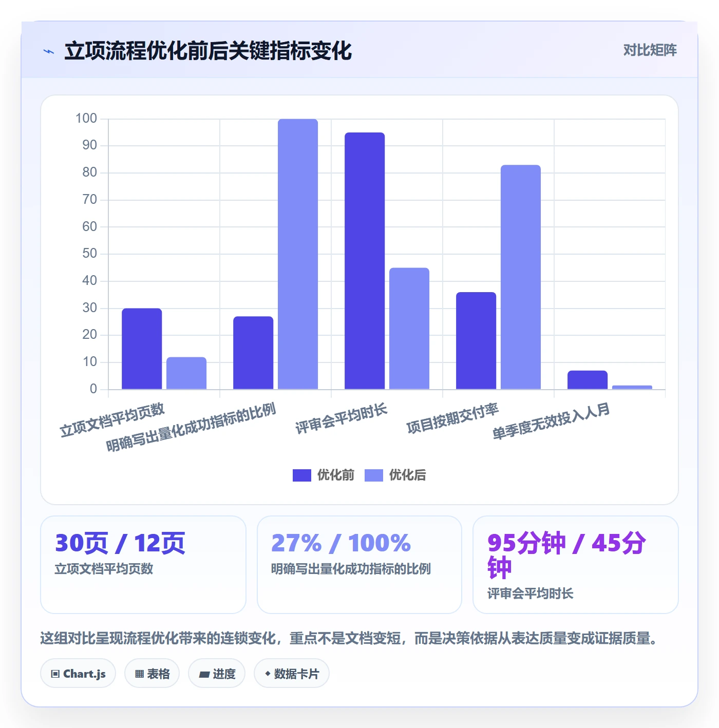Click the 优化后 bar for 项目按期交付率
Image resolution: width=719 pixels, height=728 pixels.
[521, 277]
